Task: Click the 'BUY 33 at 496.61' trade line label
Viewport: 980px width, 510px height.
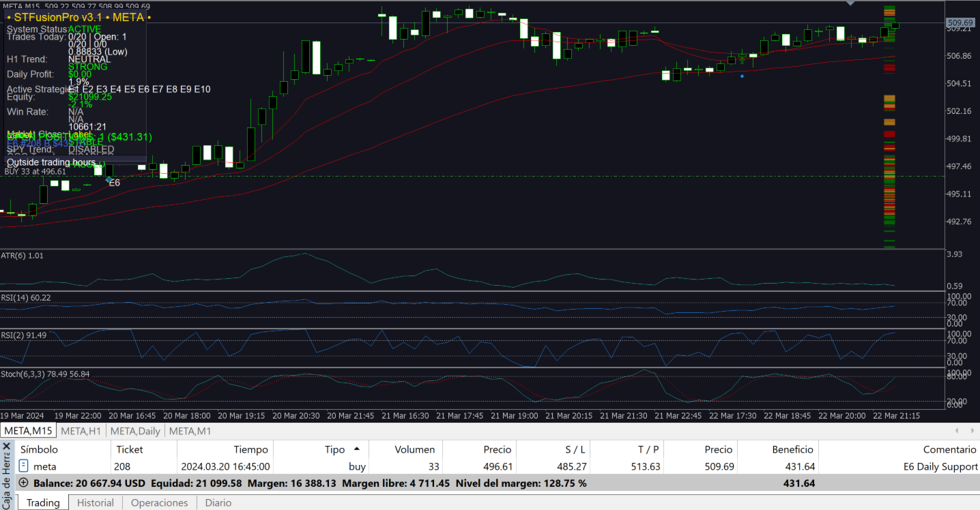Action: coord(35,172)
